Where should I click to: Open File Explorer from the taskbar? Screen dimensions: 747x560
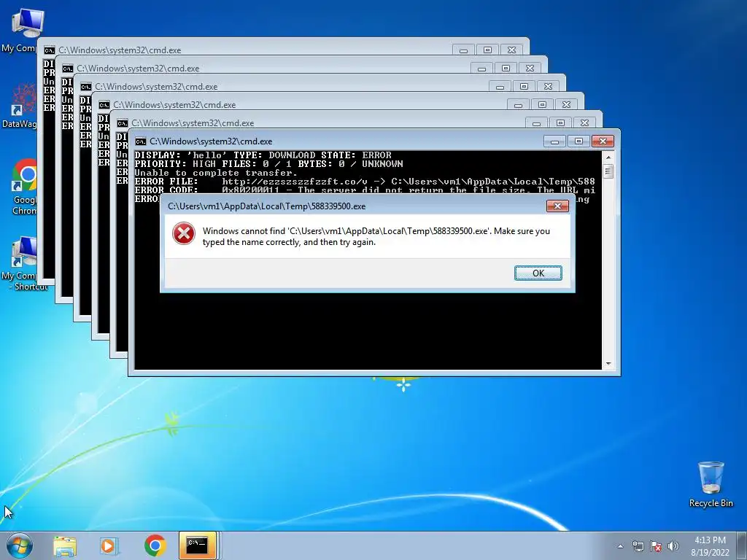pos(65,545)
